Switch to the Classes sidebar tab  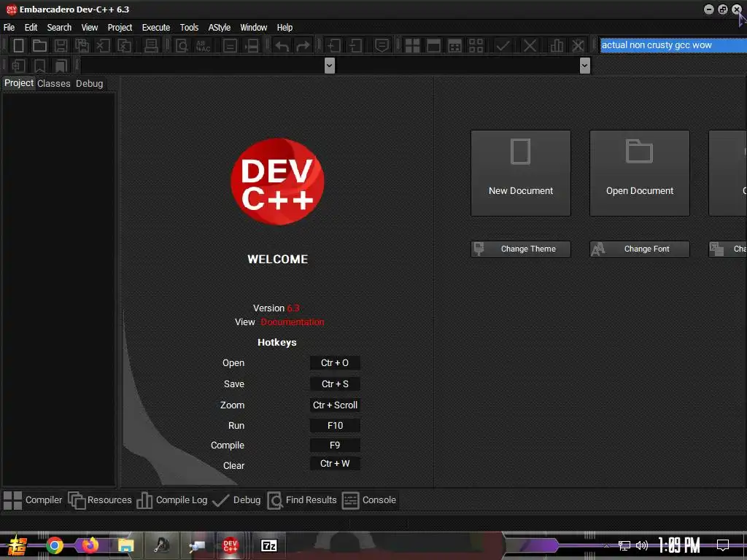[54, 83]
